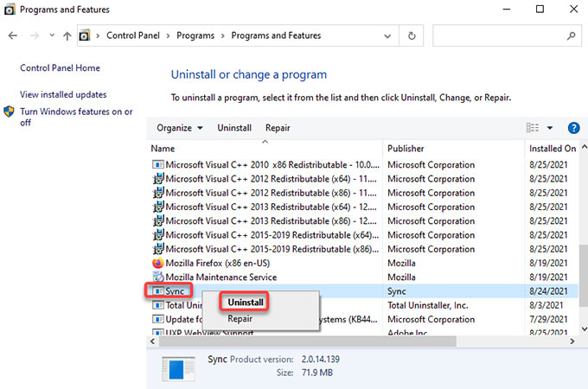Click the horizontal scrollbar thumb
Viewport: 588px width, 389px height.
point(308,341)
